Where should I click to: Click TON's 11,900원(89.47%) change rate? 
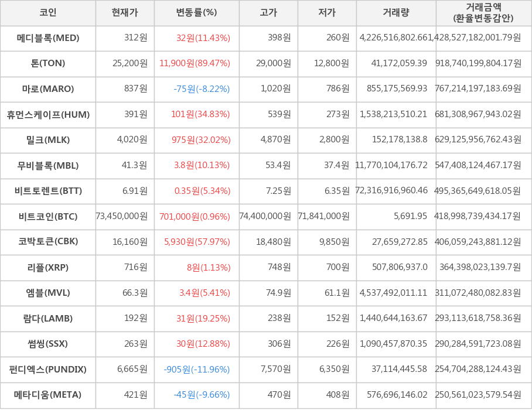click(x=195, y=63)
